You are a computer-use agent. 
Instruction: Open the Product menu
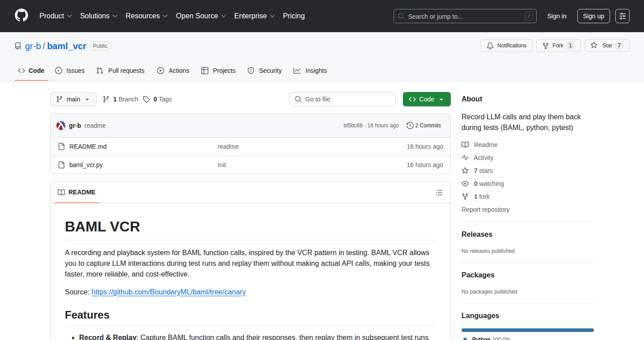point(55,16)
